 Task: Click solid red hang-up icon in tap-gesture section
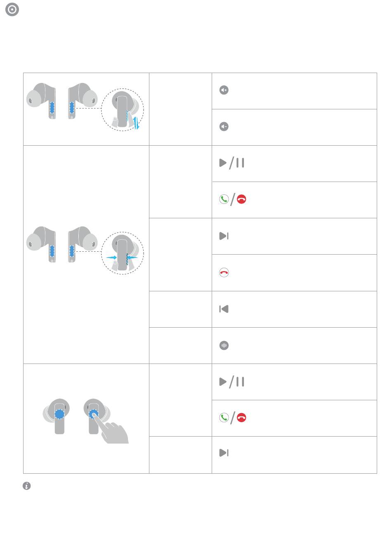pyautogui.click(x=242, y=418)
